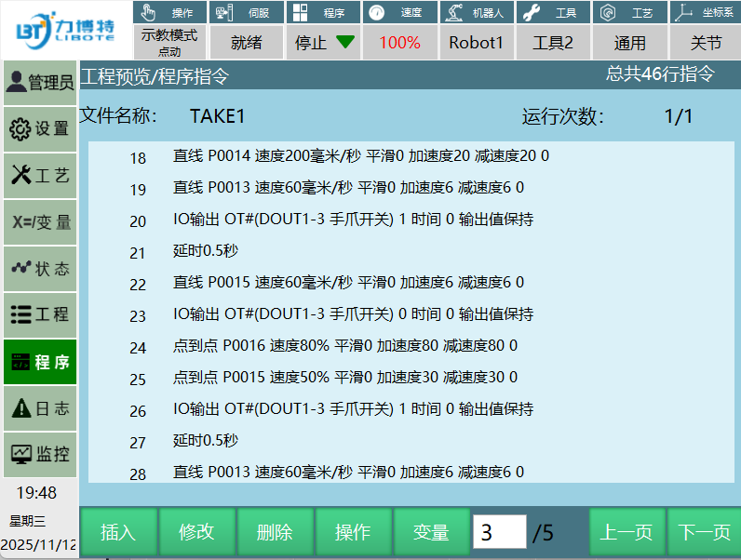741x560 pixels.
Task: Open the 日志 warning log page
Action: (39, 408)
